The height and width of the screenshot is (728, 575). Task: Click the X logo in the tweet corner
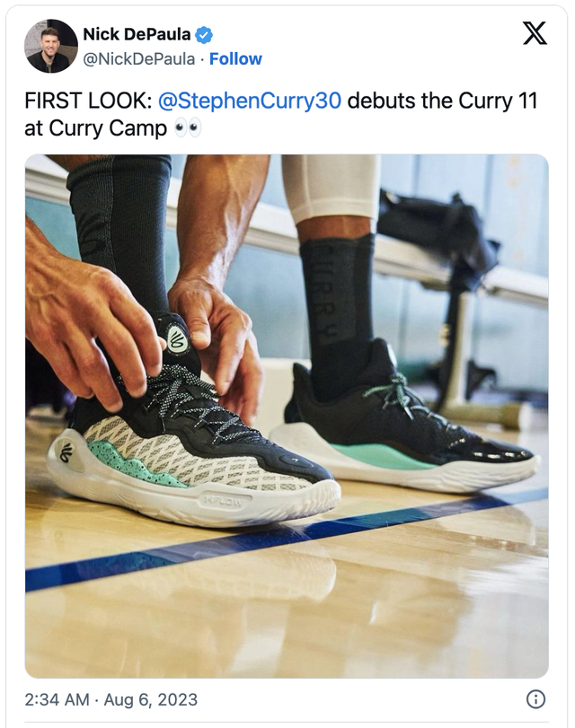click(x=535, y=33)
